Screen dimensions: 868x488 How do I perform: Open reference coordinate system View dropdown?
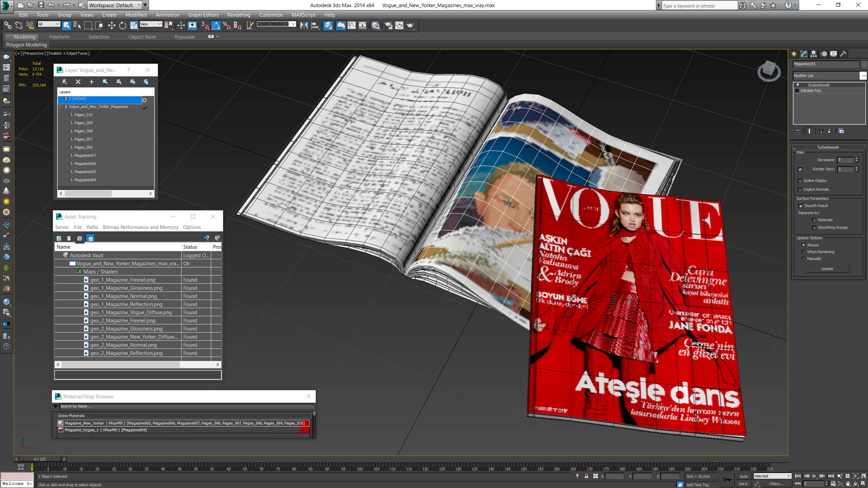click(151, 24)
